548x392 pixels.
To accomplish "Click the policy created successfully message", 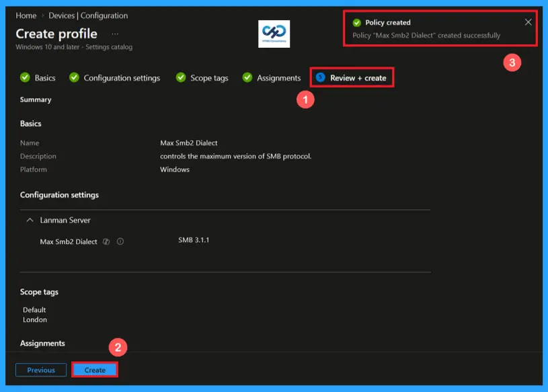I will click(x=426, y=35).
